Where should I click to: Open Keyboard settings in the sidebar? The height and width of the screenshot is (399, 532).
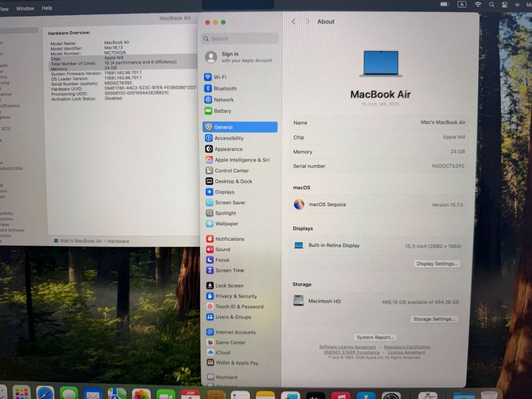coord(222,377)
